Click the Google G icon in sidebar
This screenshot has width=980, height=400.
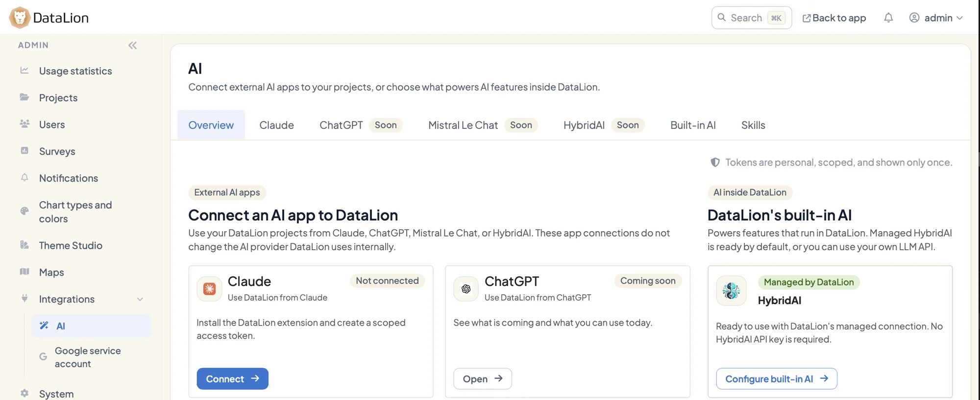(43, 357)
